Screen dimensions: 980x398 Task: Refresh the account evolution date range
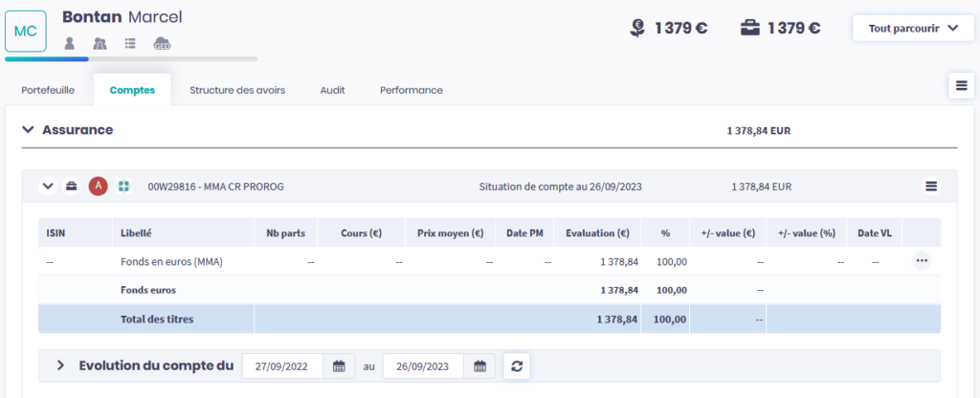(x=517, y=365)
